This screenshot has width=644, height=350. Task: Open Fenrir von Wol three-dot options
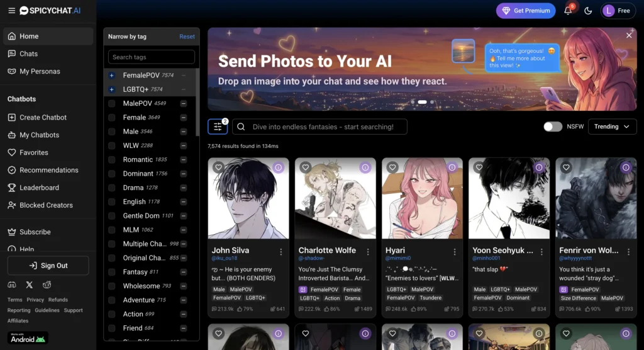click(x=628, y=252)
